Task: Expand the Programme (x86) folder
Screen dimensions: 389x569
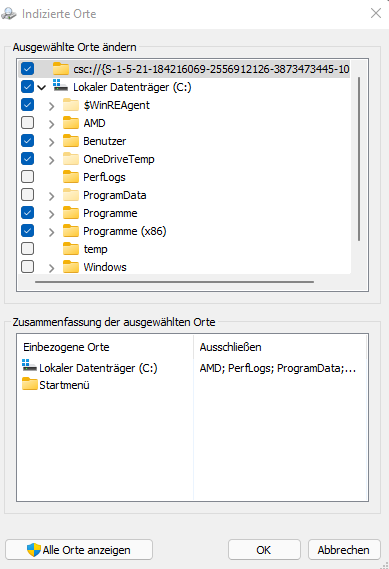Action: pos(52,232)
